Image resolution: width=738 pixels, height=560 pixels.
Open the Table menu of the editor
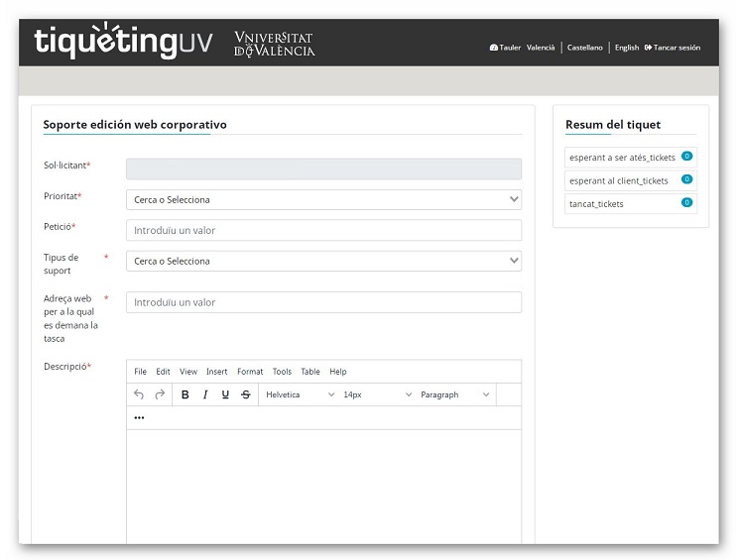tap(310, 372)
